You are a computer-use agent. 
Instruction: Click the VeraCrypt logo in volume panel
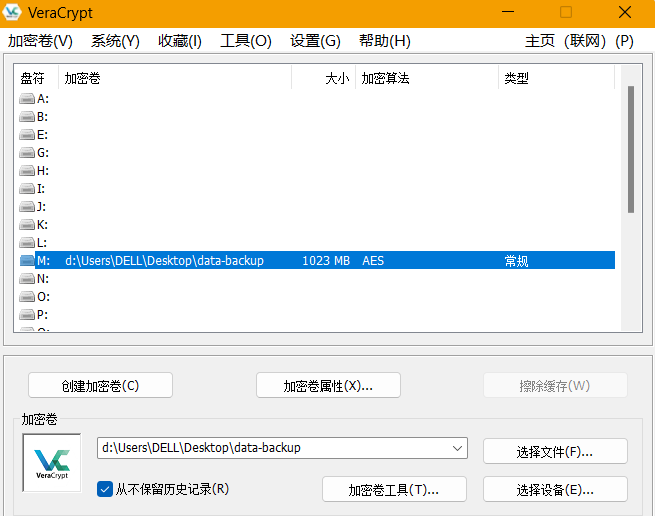52,463
